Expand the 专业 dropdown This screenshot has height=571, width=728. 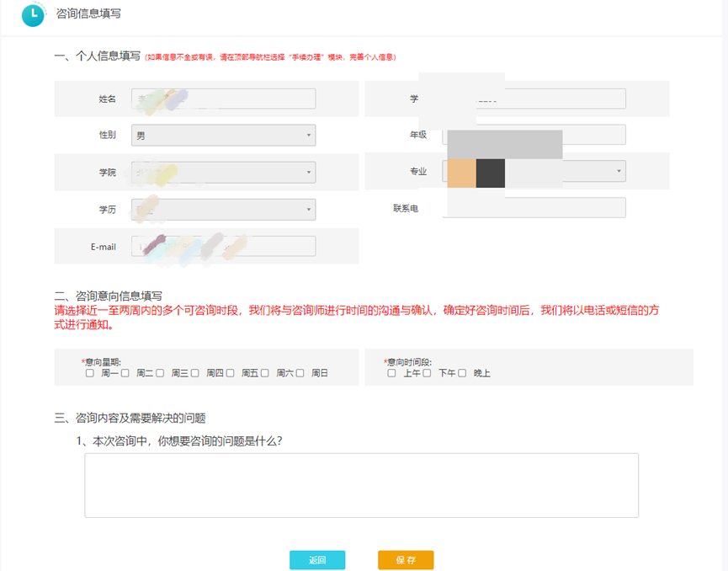(534, 171)
